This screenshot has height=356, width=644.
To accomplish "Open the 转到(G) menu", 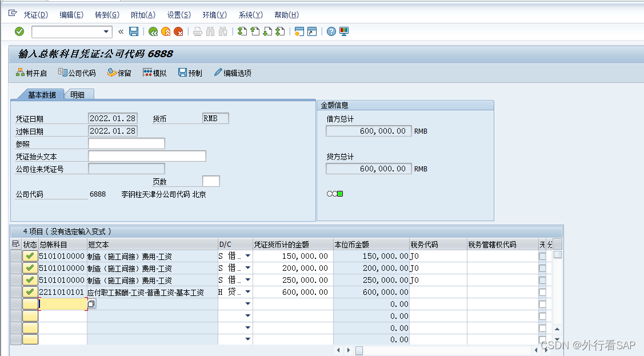I will point(107,15).
